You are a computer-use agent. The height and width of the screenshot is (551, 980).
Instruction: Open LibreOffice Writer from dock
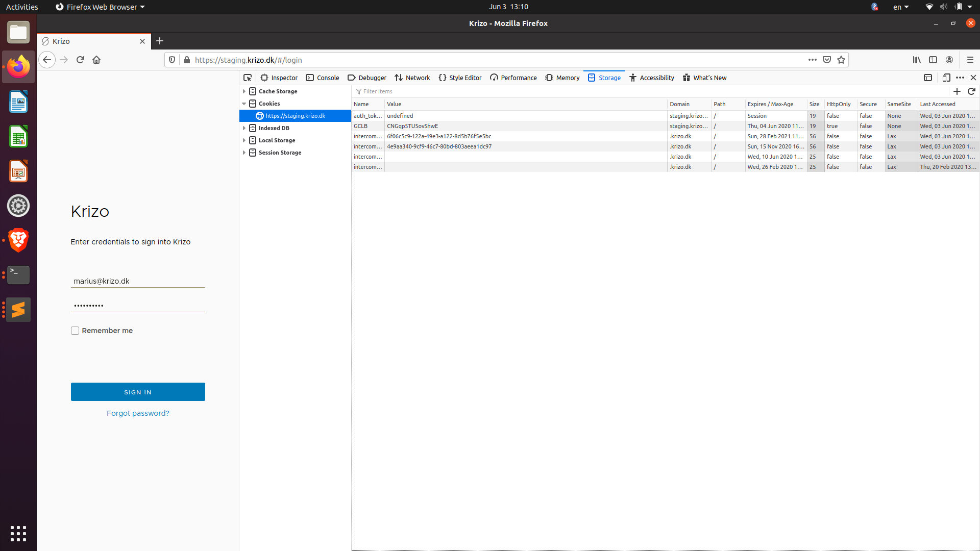click(18, 102)
